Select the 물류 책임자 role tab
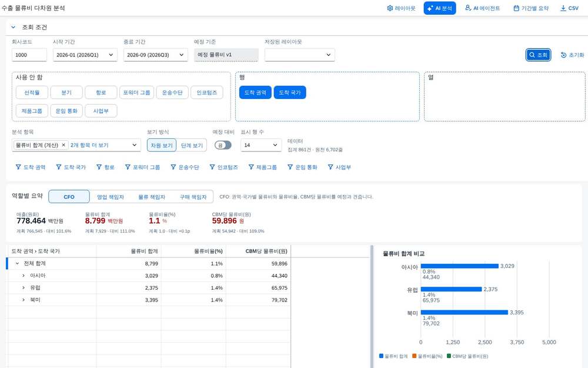The height and width of the screenshot is (368, 588). [152, 197]
